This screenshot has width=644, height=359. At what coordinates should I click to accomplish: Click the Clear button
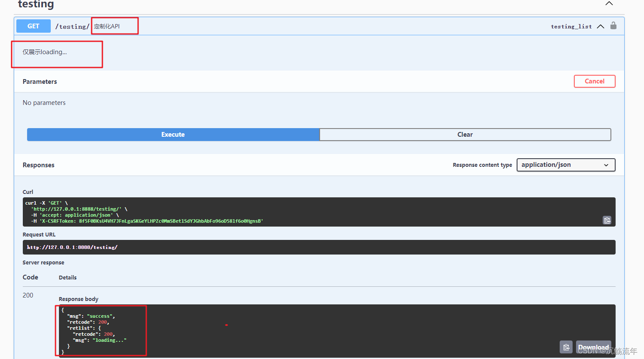pyautogui.click(x=465, y=135)
